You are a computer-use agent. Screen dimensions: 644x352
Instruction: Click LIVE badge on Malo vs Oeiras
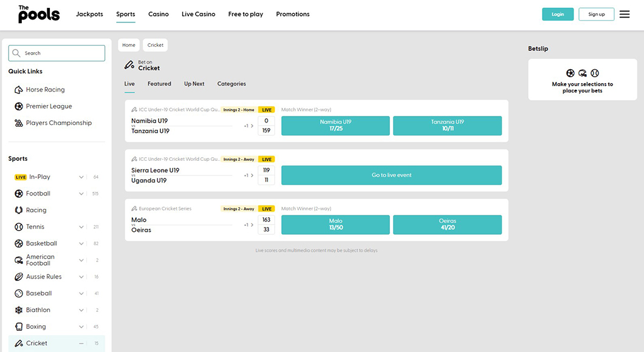click(x=267, y=209)
